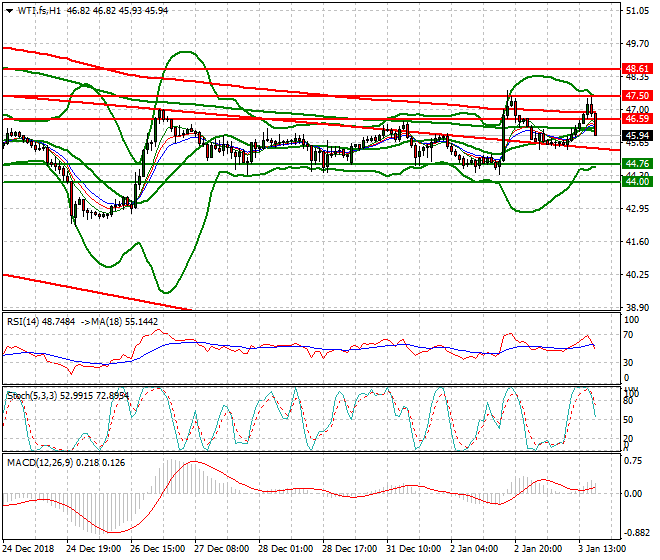Click the green 44.00 price level label

(637, 181)
